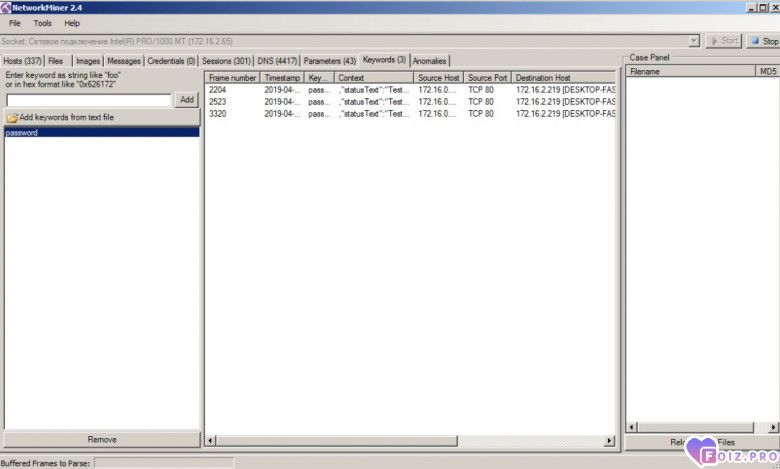
Task: Click the folder icon for adding keywords
Action: pyautogui.click(x=12, y=118)
